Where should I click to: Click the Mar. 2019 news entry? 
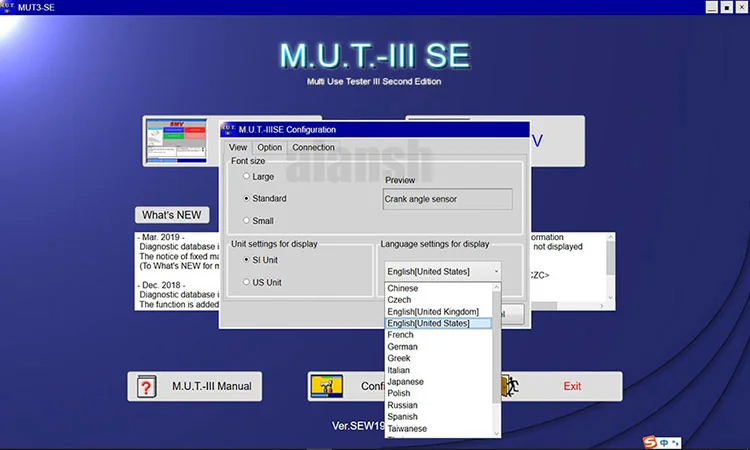point(161,237)
